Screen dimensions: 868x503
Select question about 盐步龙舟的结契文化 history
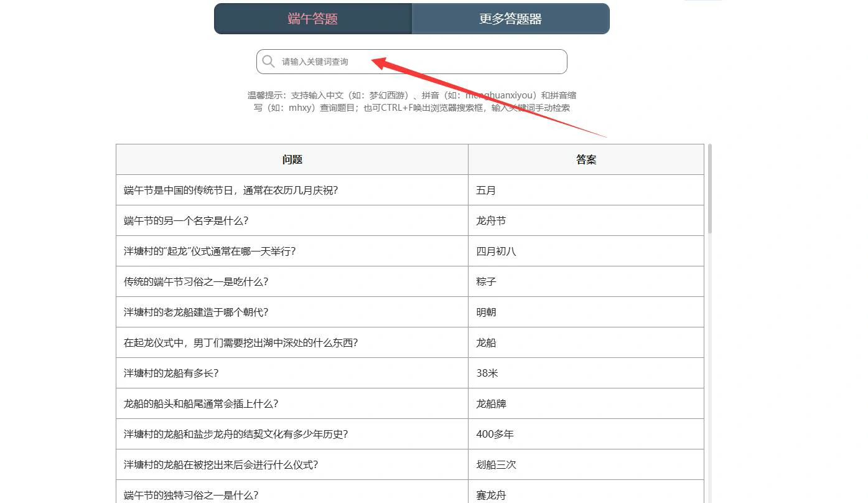292,434
